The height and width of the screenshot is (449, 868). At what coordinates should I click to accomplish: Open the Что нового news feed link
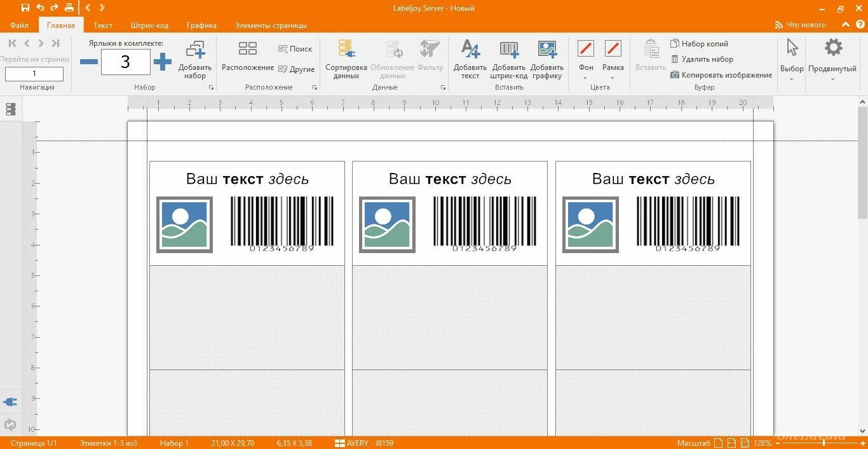point(801,25)
